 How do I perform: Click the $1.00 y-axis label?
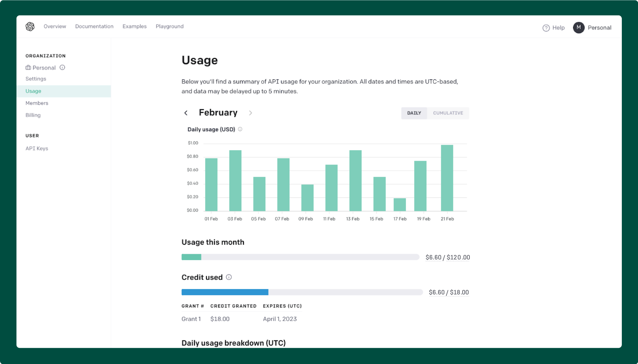(193, 143)
